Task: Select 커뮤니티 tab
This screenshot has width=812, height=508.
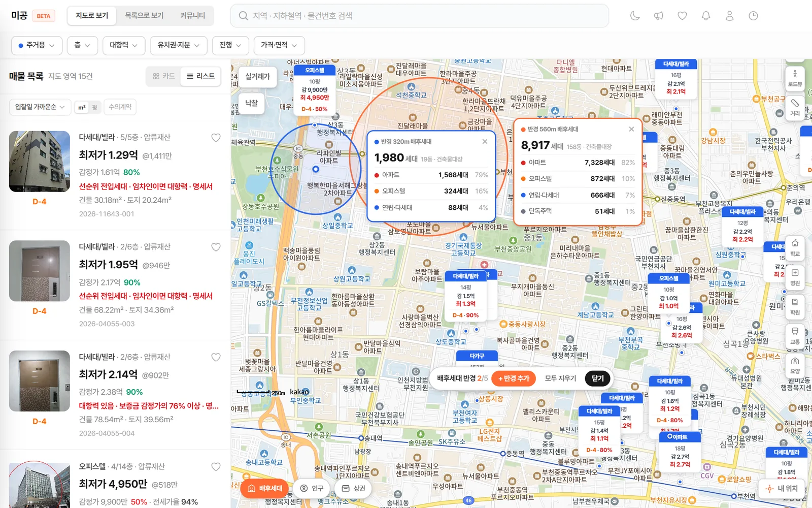Action: [192, 16]
